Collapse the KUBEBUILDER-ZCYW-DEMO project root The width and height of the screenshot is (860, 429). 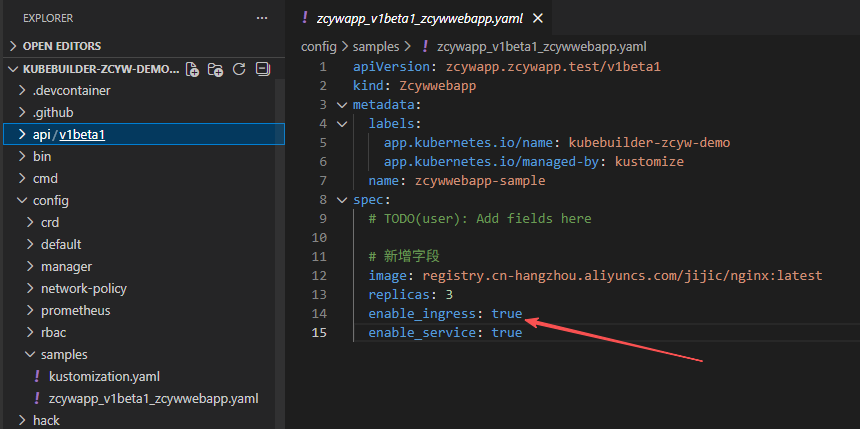13,69
